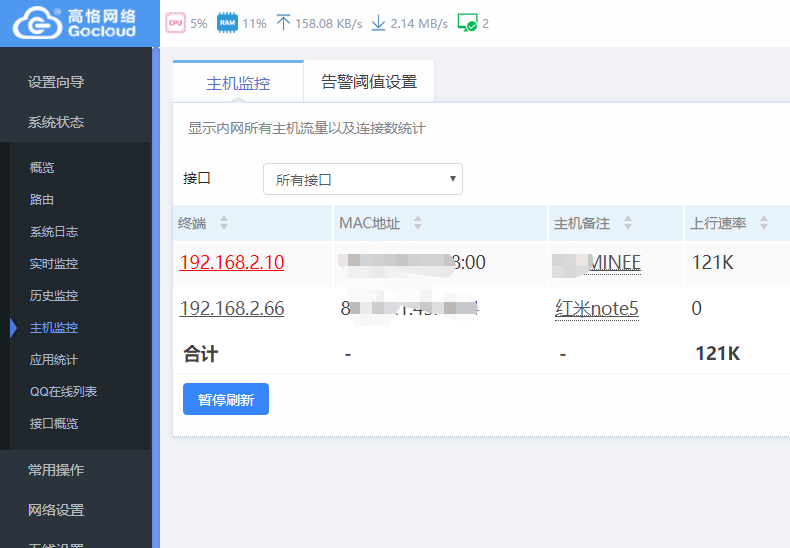Click the upload speed arrow icon
The width and height of the screenshot is (790, 548).
point(283,22)
